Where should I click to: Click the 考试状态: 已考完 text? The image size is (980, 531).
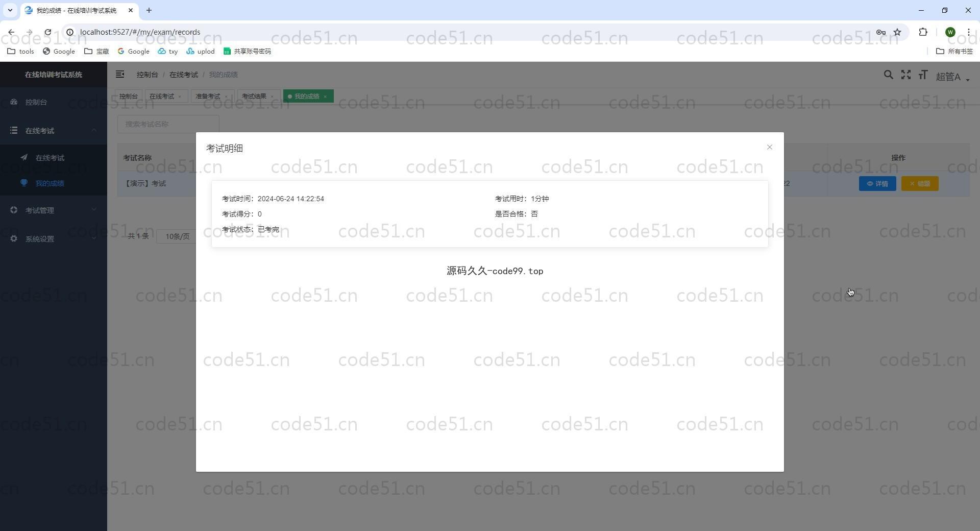tap(251, 229)
